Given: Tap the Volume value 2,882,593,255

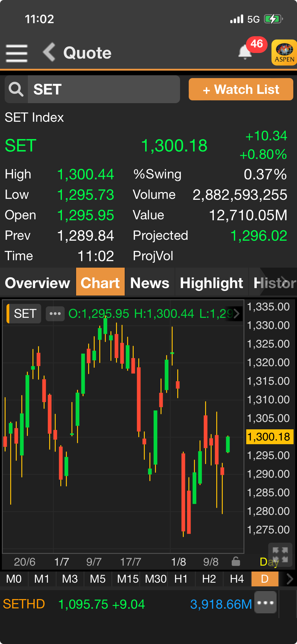Looking at the screenshot, I should [240, 195].
